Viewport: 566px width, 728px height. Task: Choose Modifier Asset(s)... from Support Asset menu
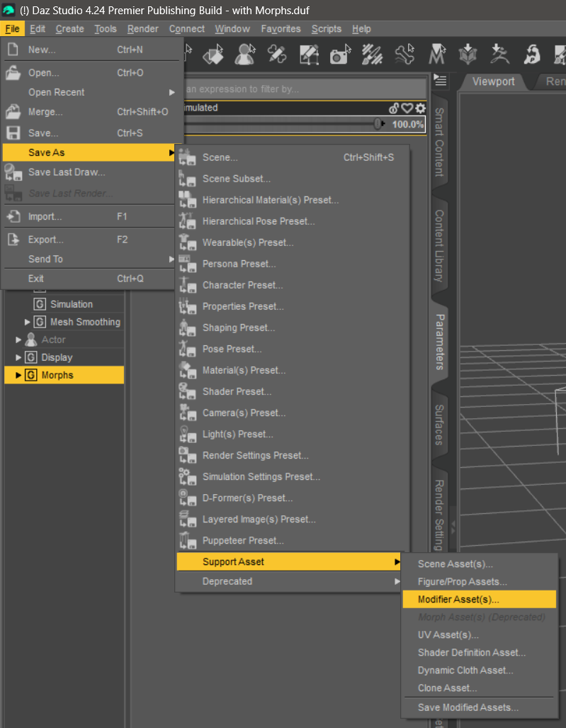click(458, 599)
